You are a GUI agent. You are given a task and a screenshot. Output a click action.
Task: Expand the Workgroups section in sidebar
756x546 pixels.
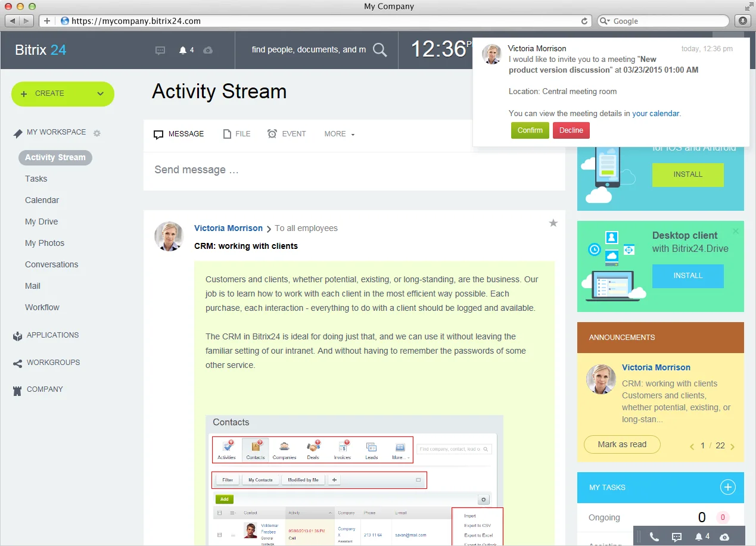(x=53, y=363)
